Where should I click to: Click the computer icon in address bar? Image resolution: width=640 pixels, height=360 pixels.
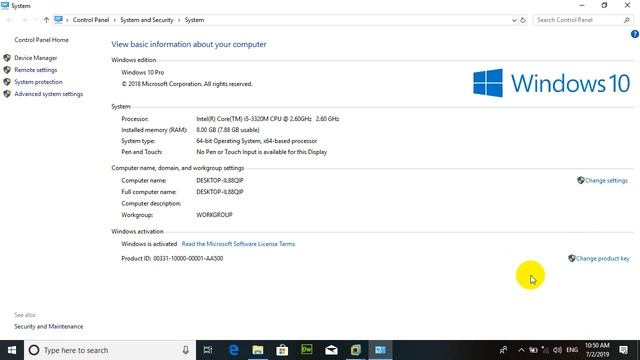58,20
